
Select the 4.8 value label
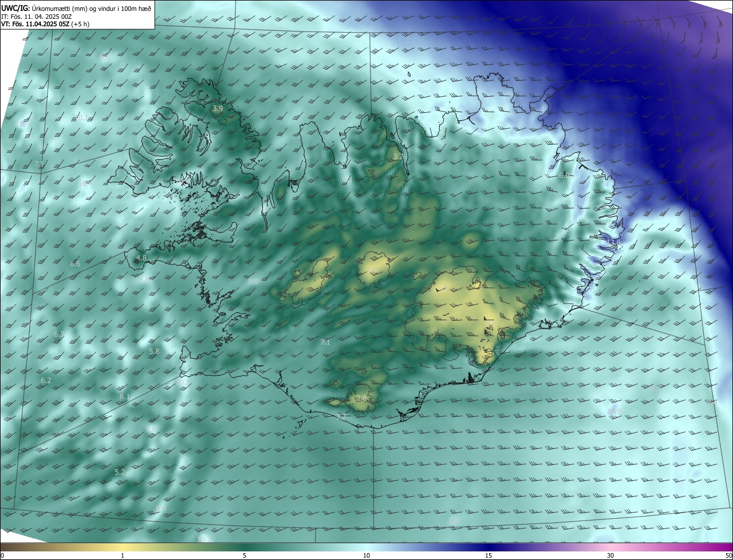[141, 258]
